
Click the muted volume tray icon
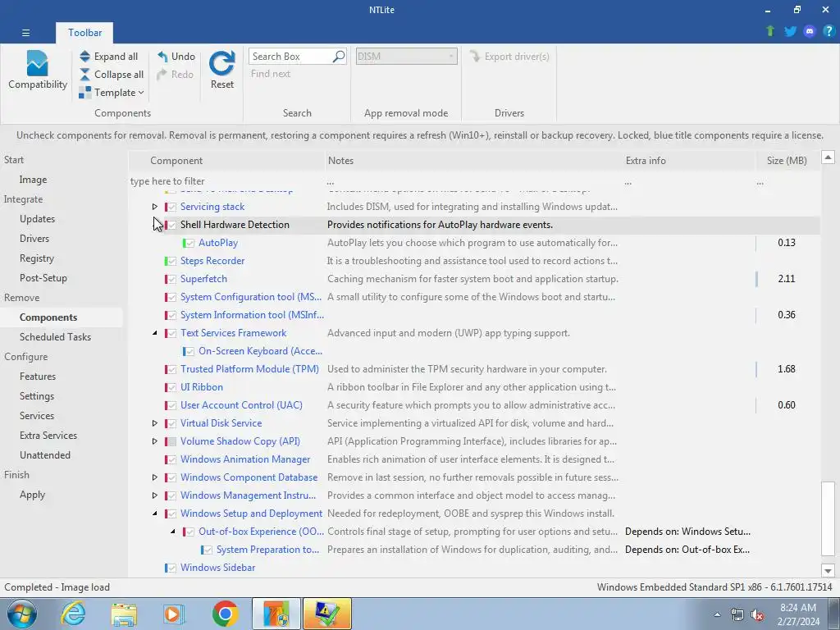point(757,615)
